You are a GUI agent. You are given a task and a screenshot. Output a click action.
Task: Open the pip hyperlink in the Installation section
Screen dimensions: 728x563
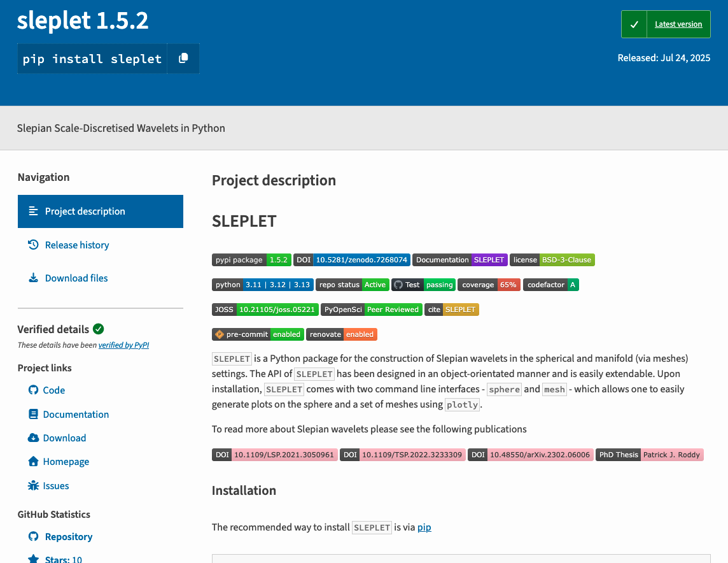[424, 527]
